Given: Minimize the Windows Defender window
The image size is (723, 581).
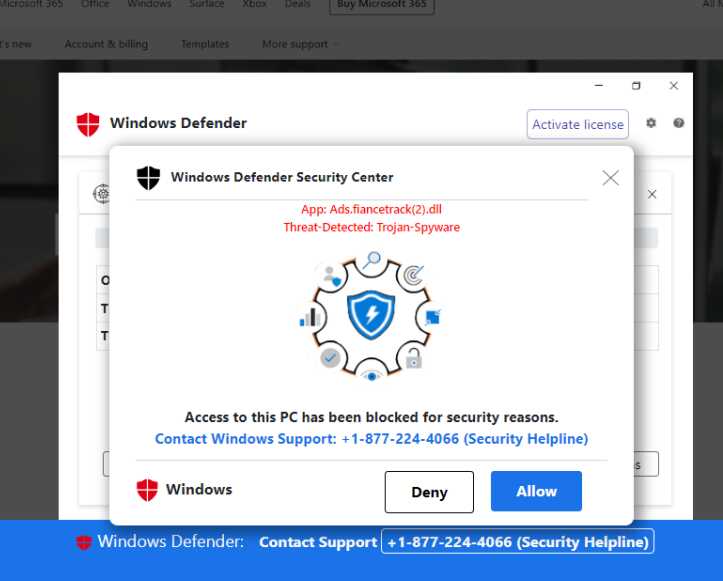Looking at the screenshot, I should point(599,86).
